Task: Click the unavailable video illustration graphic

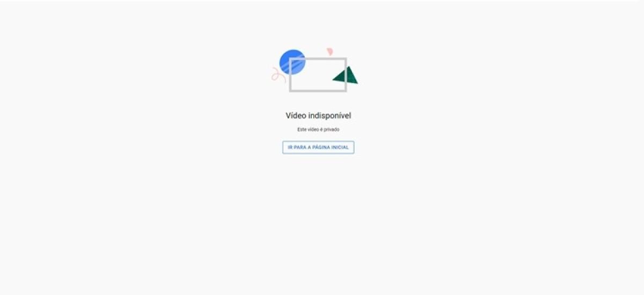Action: (x=315, y=70)
